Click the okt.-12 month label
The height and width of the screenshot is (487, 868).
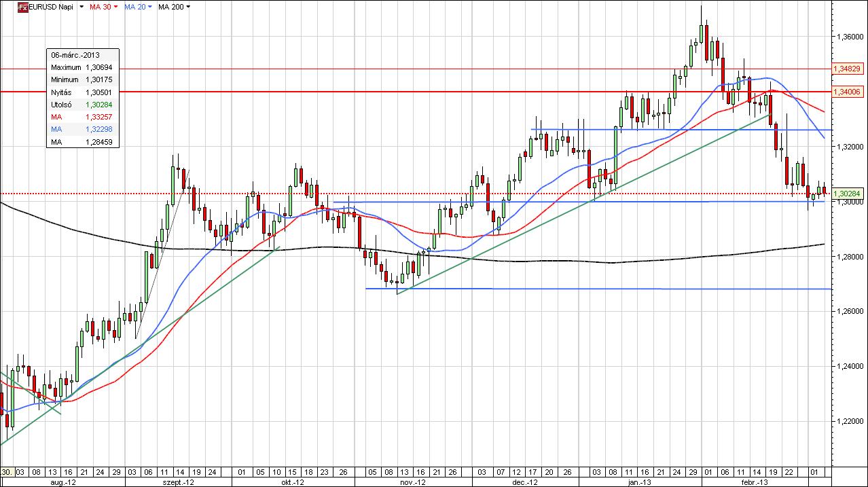(x=293, y=482)
